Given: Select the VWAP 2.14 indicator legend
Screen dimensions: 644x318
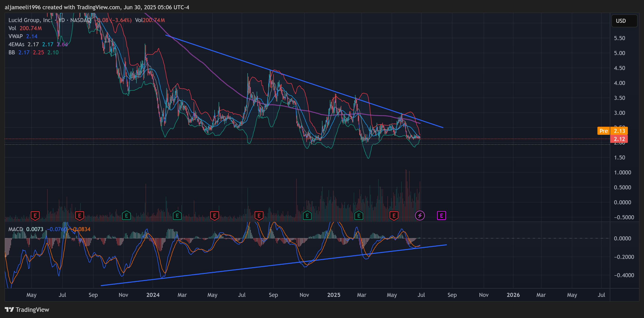Looking at the screenshot, I should pyautogui.click(x=23, y=36).
